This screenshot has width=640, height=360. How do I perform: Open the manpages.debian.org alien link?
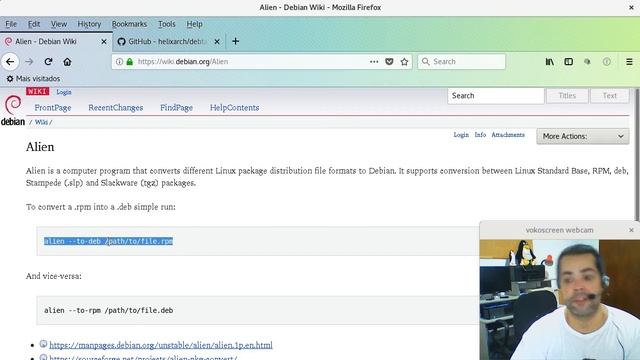(161, 345)
